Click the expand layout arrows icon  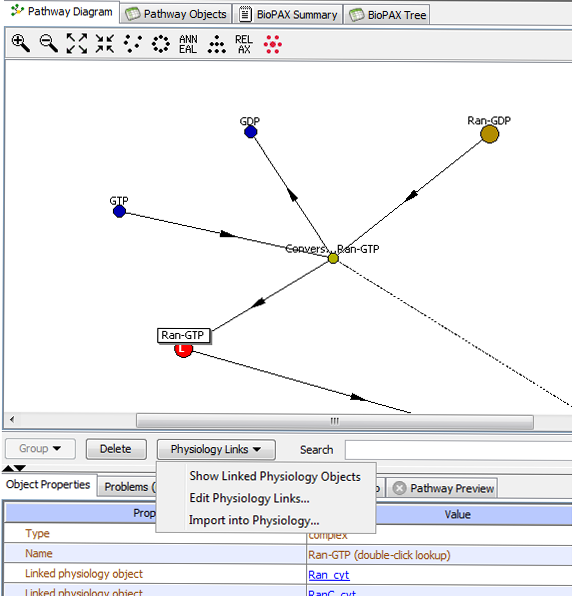77,43
